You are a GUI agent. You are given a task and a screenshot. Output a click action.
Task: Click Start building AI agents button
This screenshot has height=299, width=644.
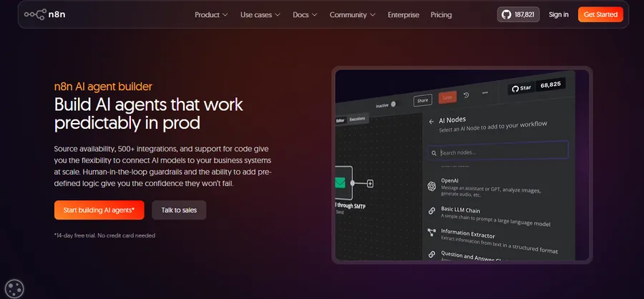[99, 210]
